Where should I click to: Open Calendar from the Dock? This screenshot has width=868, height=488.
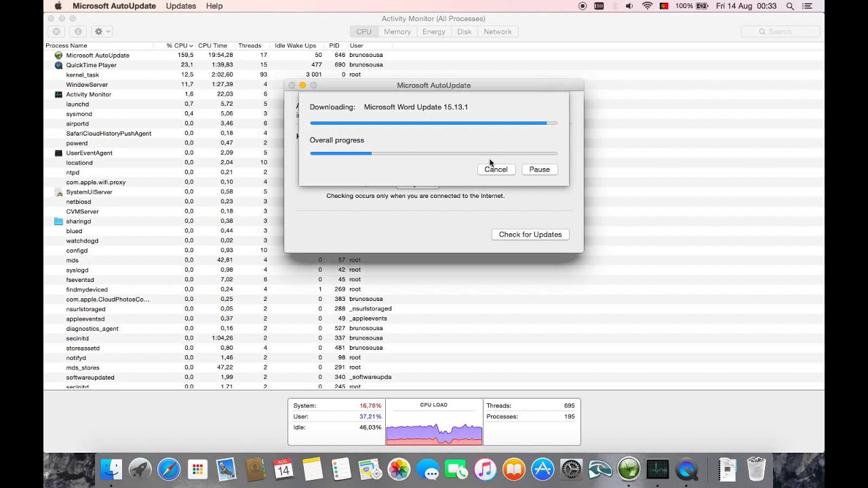283,469
